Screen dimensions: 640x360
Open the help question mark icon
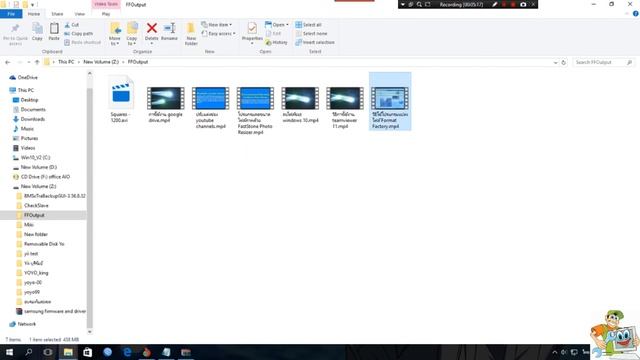point(636,14)
